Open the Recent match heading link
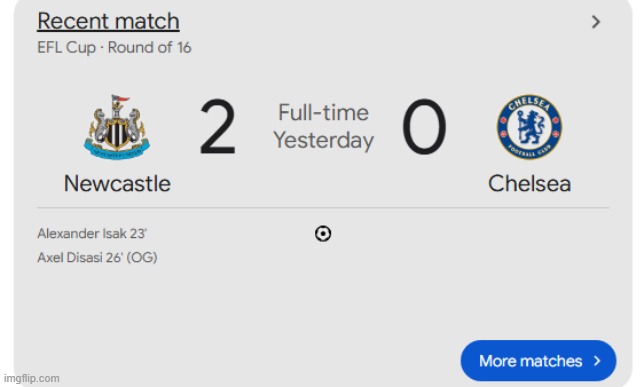 (108, 21)
